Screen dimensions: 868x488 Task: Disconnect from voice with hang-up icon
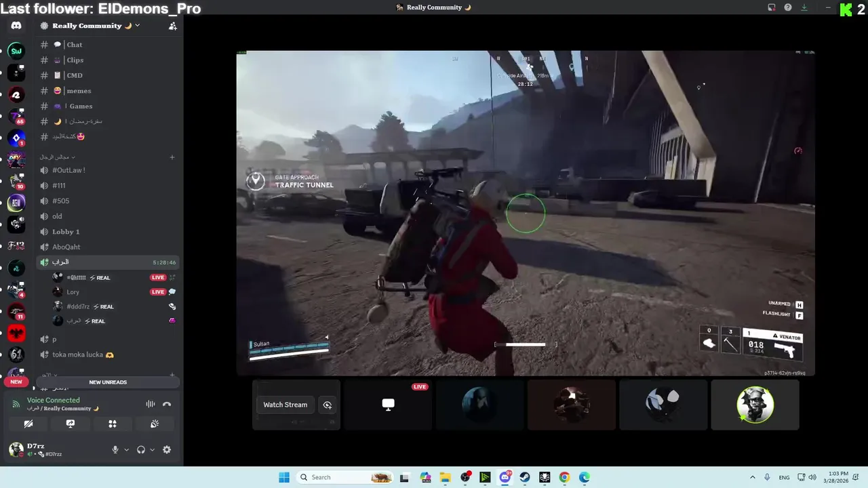pos(167,404)
